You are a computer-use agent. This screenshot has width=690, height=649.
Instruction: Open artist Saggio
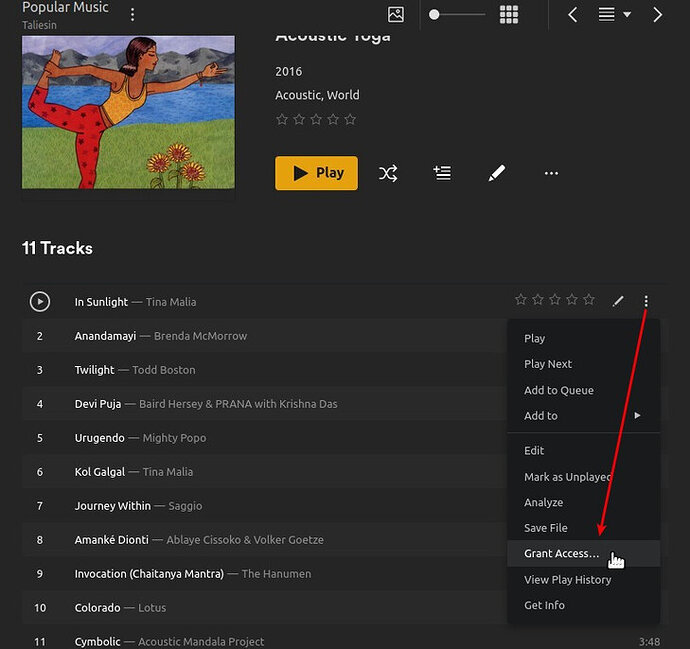click(x=185, y=506)
